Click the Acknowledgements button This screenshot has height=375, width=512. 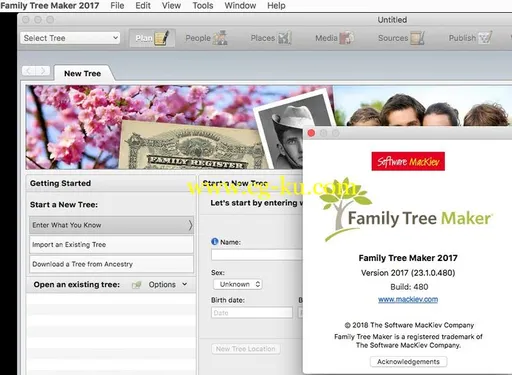click(408, 362)
